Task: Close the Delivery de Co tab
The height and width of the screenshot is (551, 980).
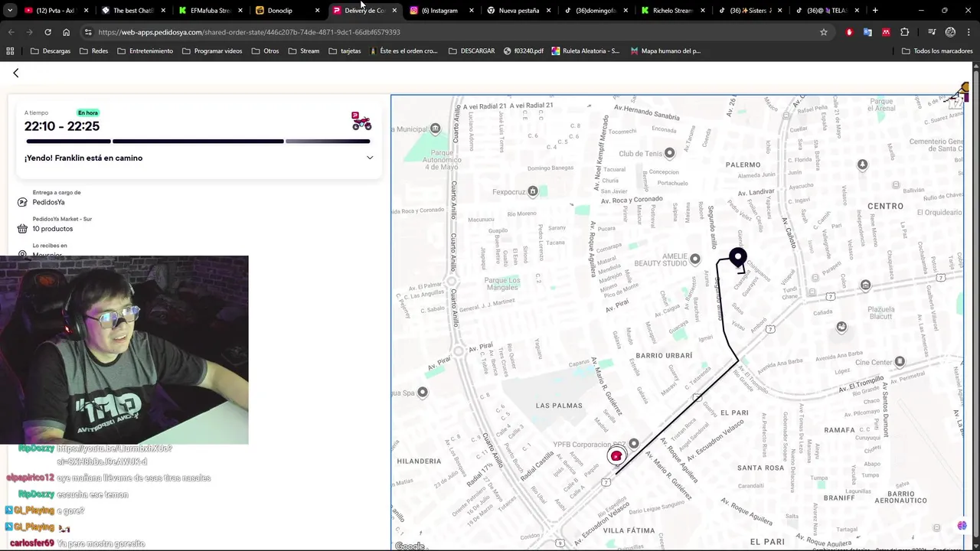Action: pyautogui.click(x=394, y=11)
